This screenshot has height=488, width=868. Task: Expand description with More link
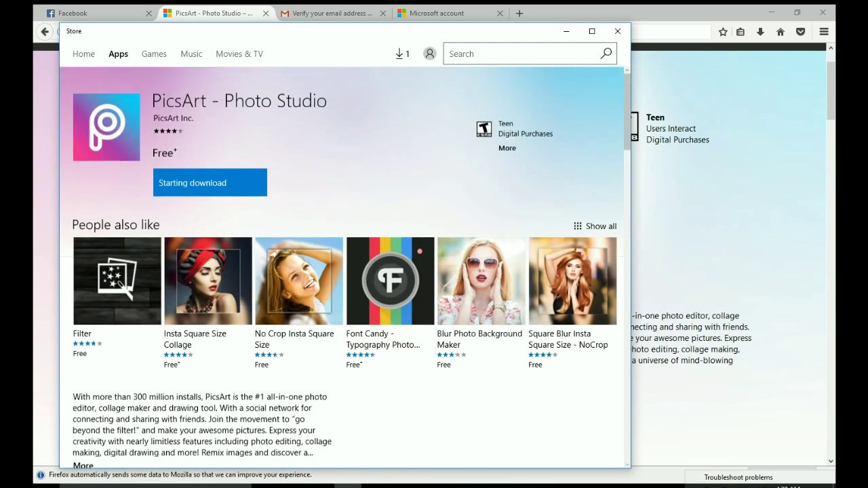(x=83, y=465)
